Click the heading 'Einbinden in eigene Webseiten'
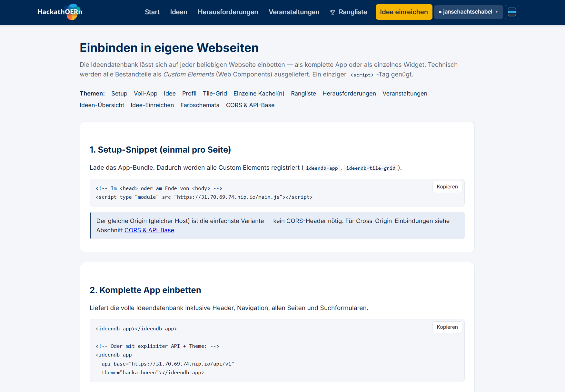Viewport: 565px width, 392px height. 169,48
